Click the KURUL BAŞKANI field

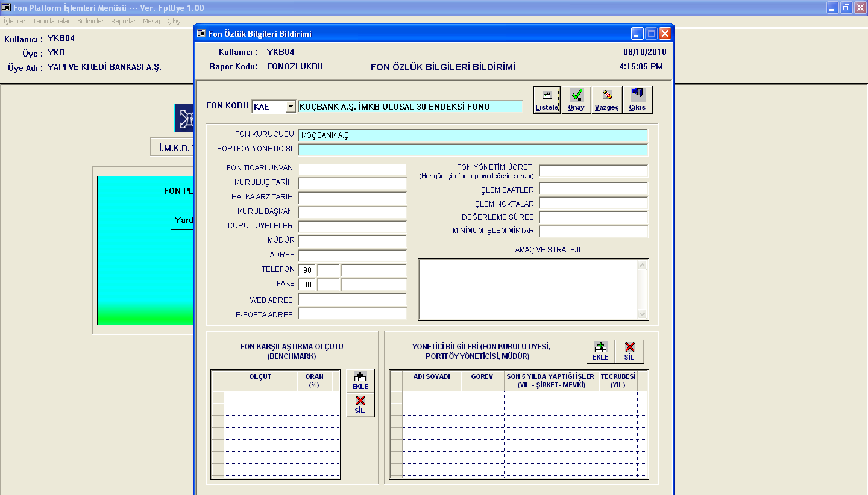(x=353, y=213)
